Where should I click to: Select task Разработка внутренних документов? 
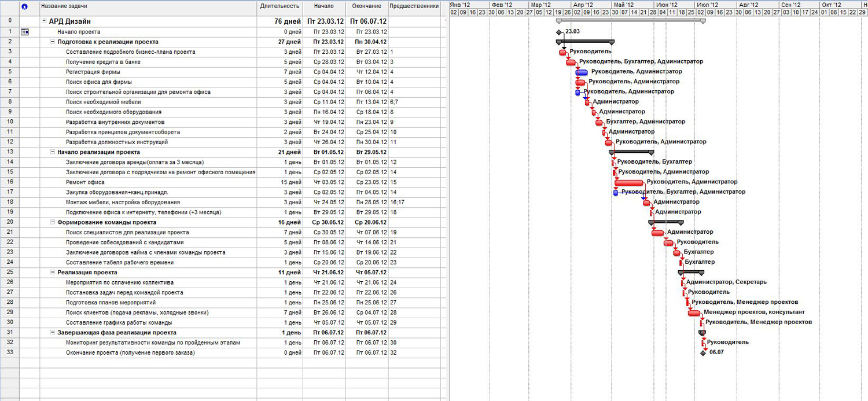[115, 122]
